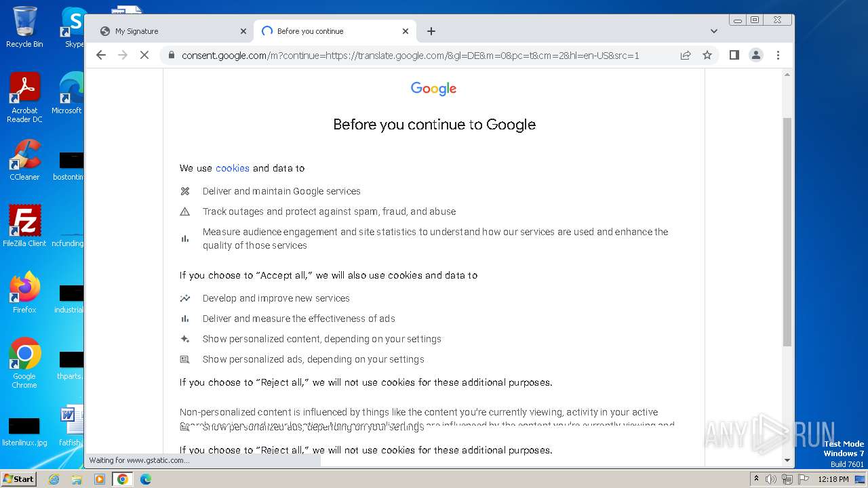The image size is (868, 488).
Task: Open Microsoft Edge from the taskbar
Action: [146, 479]
